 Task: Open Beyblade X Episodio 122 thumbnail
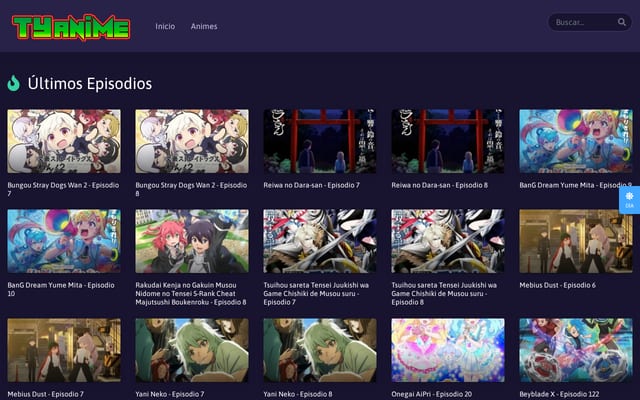(576, 350)
